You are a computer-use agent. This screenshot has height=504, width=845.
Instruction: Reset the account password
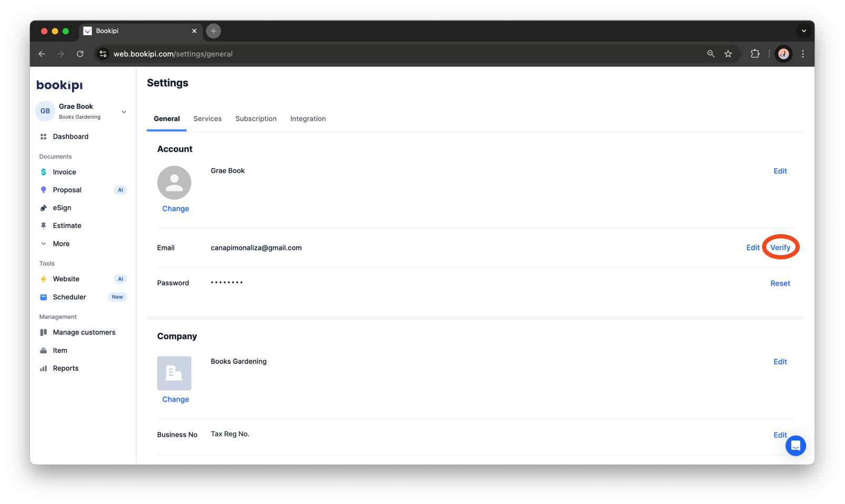pos(780,283)
